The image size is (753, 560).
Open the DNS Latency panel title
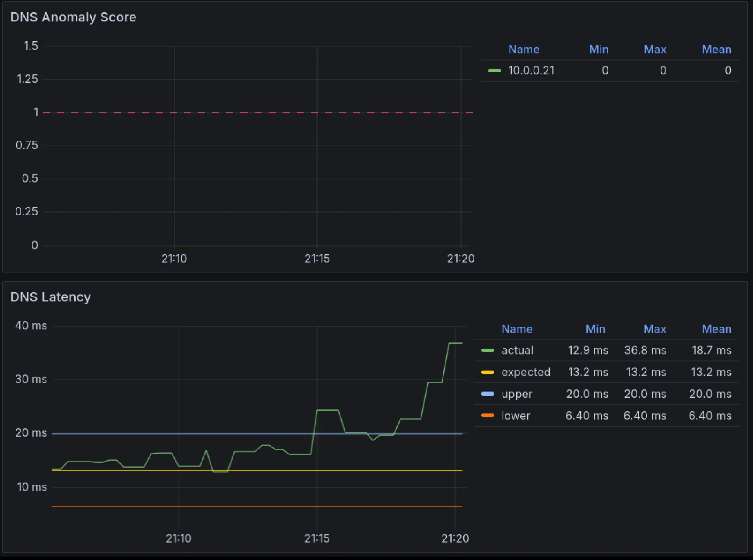pos(50,297)
